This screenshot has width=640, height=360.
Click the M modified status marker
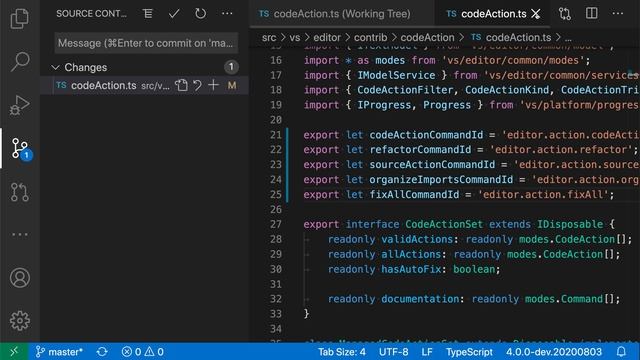point(232,85)
